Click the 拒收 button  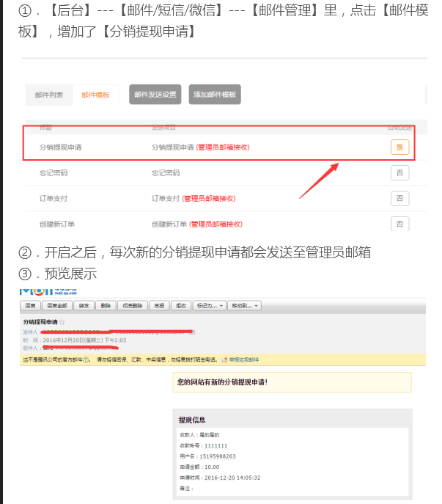click(x=180, y=306)
